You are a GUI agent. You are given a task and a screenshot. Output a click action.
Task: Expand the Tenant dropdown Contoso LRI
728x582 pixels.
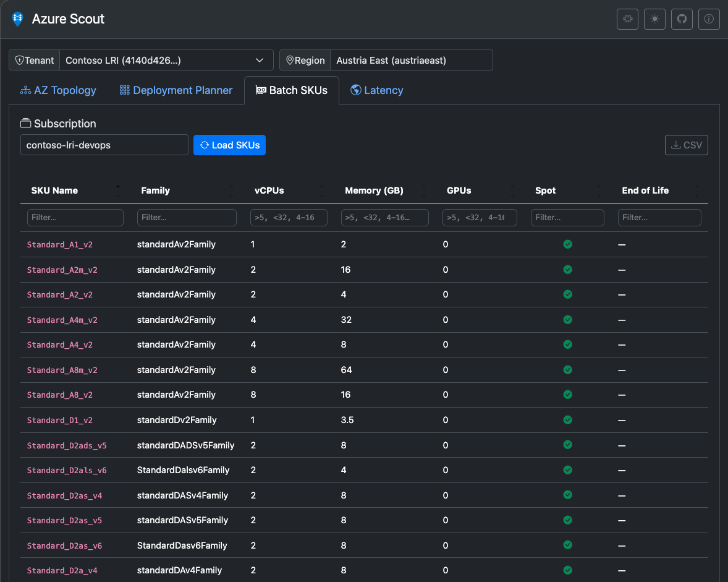166,61
